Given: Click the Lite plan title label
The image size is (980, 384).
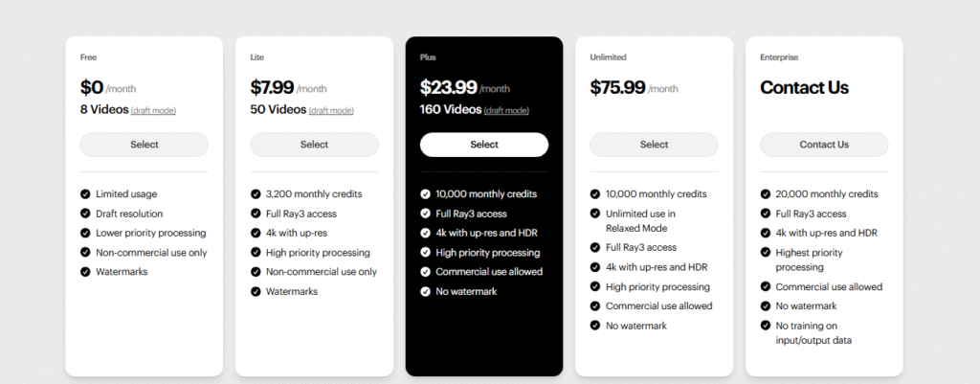Looking at the screenshot, I should coord(256,57).
